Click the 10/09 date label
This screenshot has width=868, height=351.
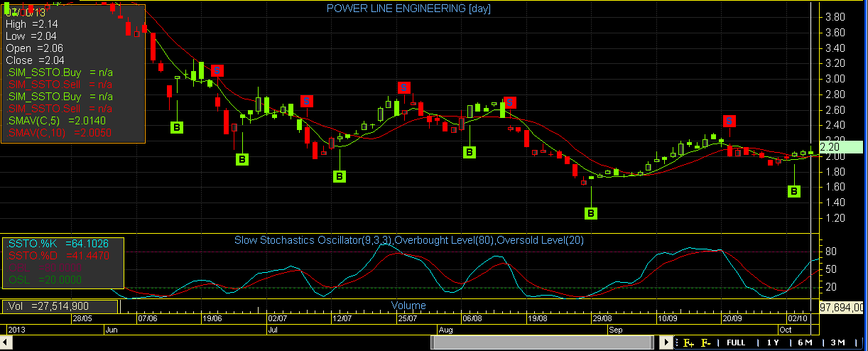click(668, 320)
